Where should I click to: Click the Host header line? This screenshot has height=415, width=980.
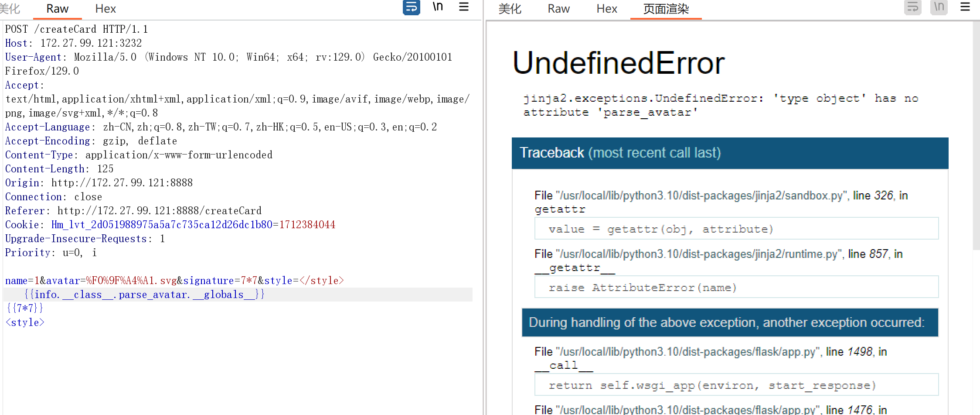point(73,43)
